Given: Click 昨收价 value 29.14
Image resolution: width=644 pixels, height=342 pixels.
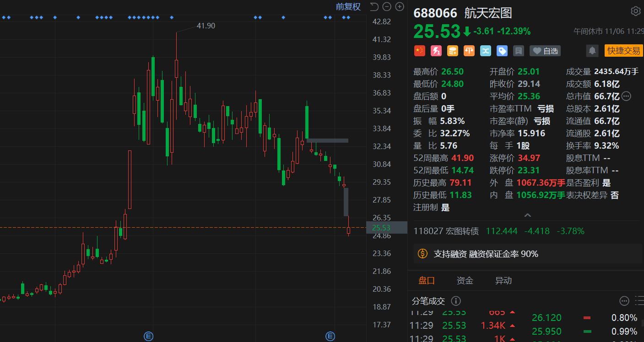Looking at the screenshot, I should point(529,84).
